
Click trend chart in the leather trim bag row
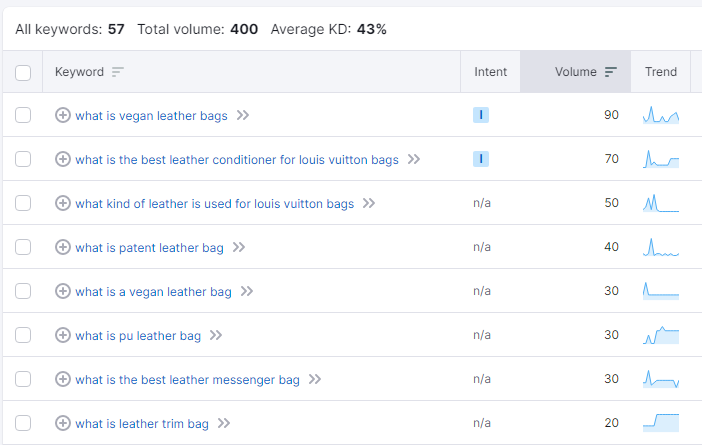661,423
